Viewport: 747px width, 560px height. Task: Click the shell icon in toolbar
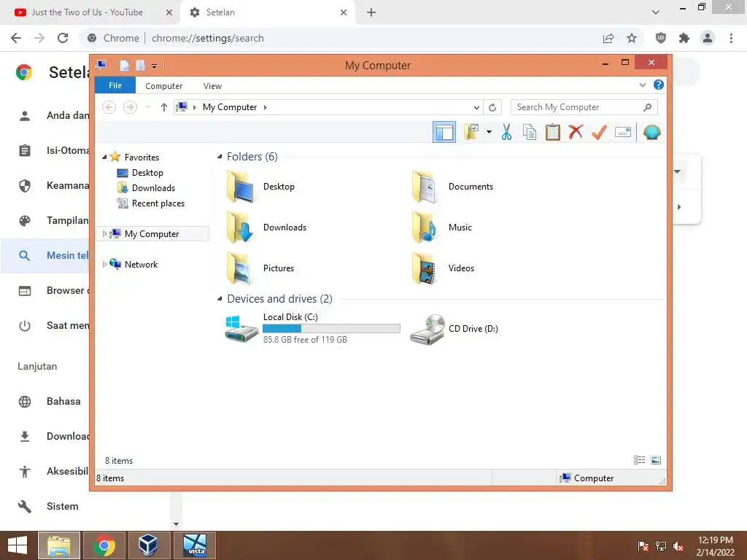tap(651, 132)
